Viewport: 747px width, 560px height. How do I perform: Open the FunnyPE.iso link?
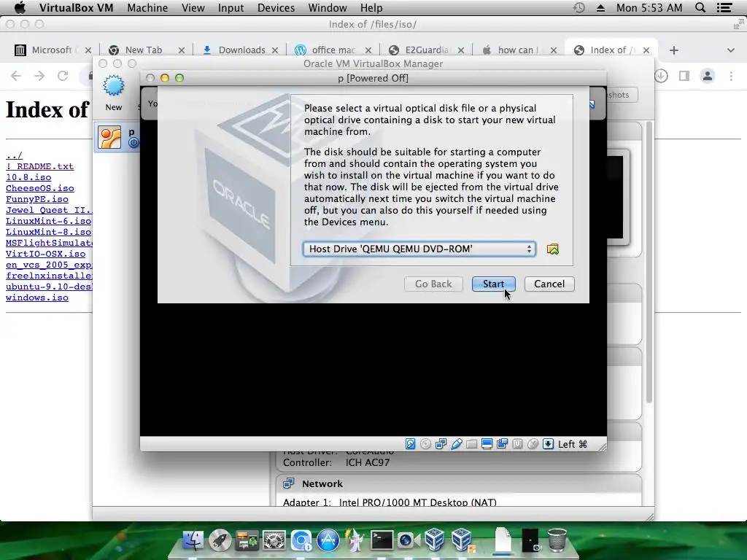click(x=37, y=199)
